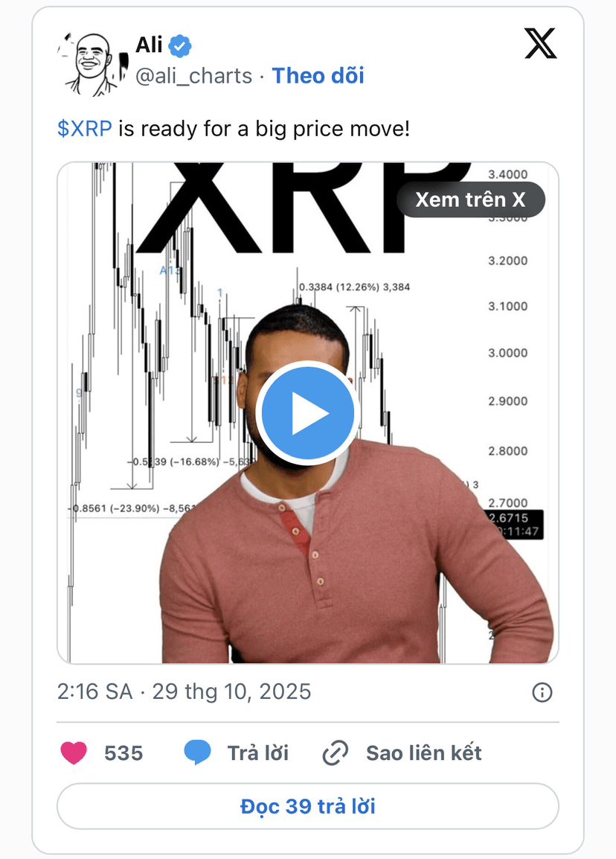Open the @ali_charts handle
Image resolution: width=616 pixels, height=859 pixels.
pyautogui.click(x=194, y=76)
